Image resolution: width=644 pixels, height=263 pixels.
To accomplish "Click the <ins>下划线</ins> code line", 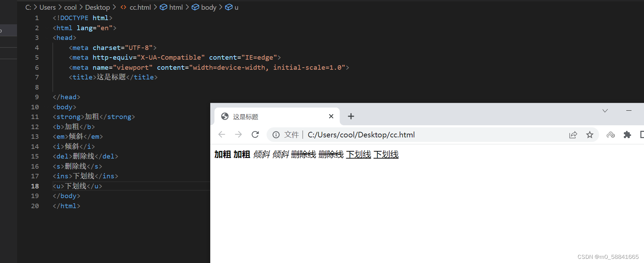I will (85, 176).
